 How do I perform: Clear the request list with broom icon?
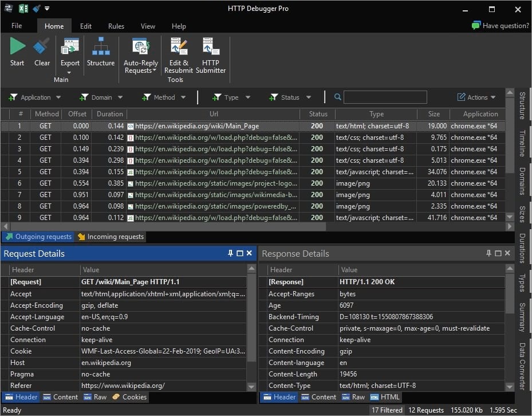point(42,46)
